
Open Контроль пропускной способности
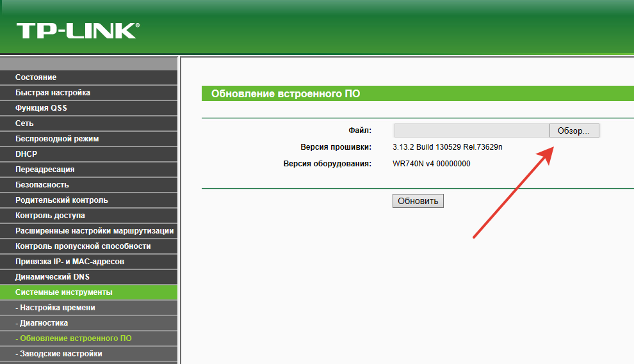point(88,246)
